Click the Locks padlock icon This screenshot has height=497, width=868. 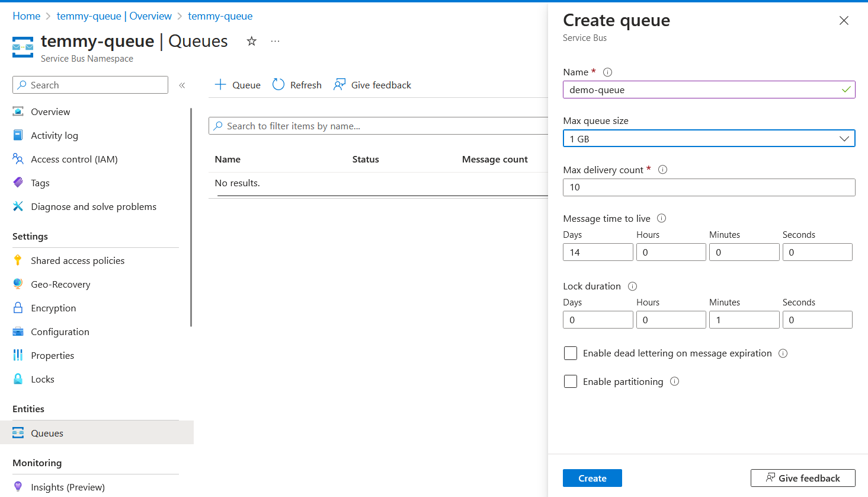(18, 379)
